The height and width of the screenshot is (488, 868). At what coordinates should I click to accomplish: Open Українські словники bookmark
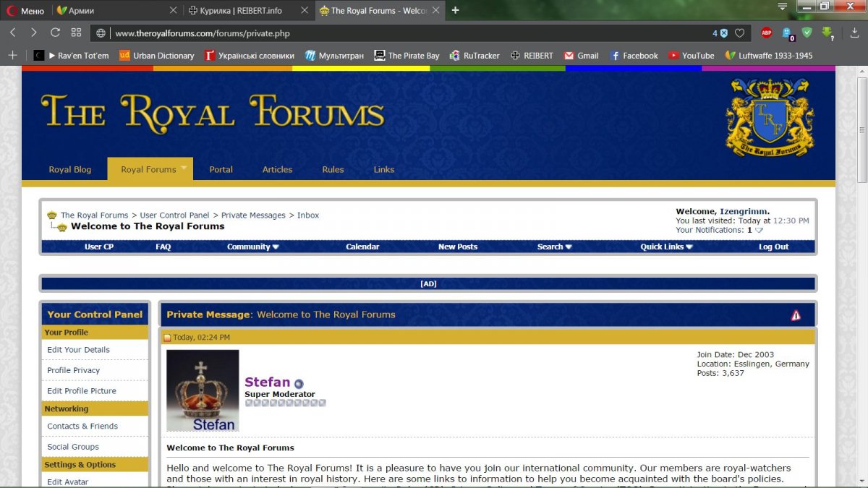coord(250,56)
